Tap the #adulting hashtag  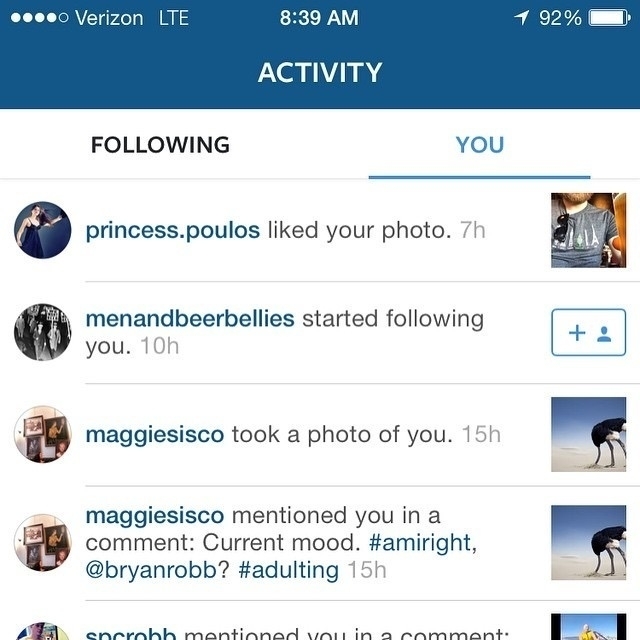click(289, 570)
